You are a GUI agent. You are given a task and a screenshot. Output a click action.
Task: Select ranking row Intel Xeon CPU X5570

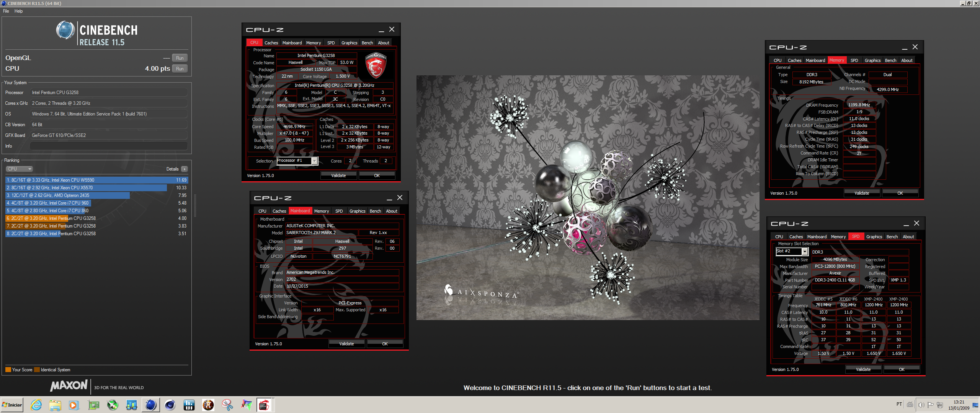click(x=96, y=188)
